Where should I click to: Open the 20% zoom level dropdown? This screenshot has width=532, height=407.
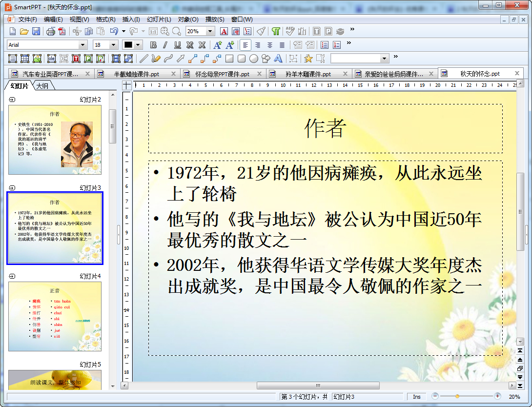(210, 32)
